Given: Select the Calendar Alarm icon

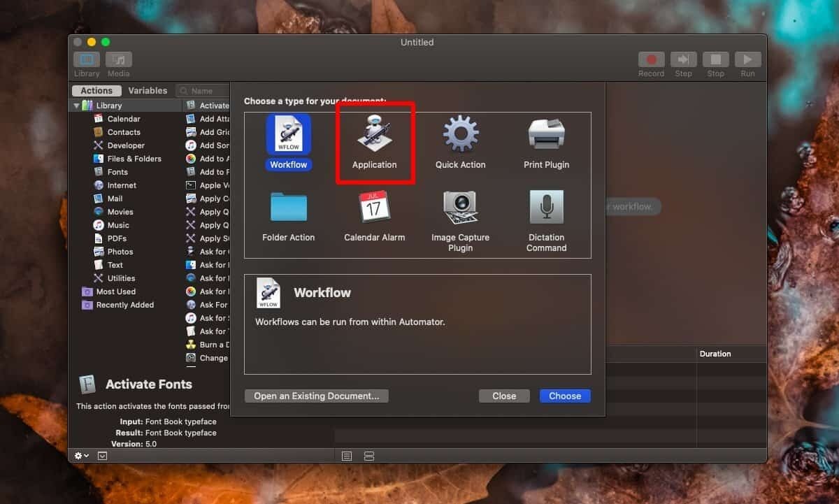Looking at the screenshot, I should tap(374, 208).
